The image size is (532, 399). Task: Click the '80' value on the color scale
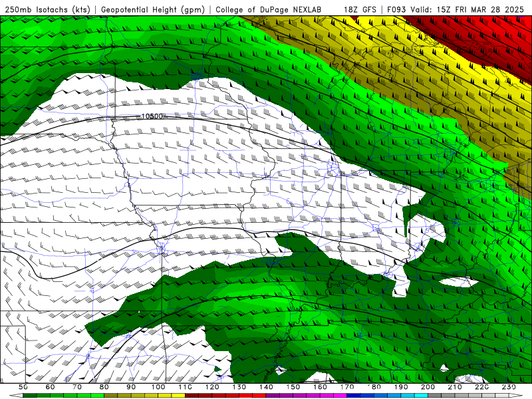click(104, 387)
